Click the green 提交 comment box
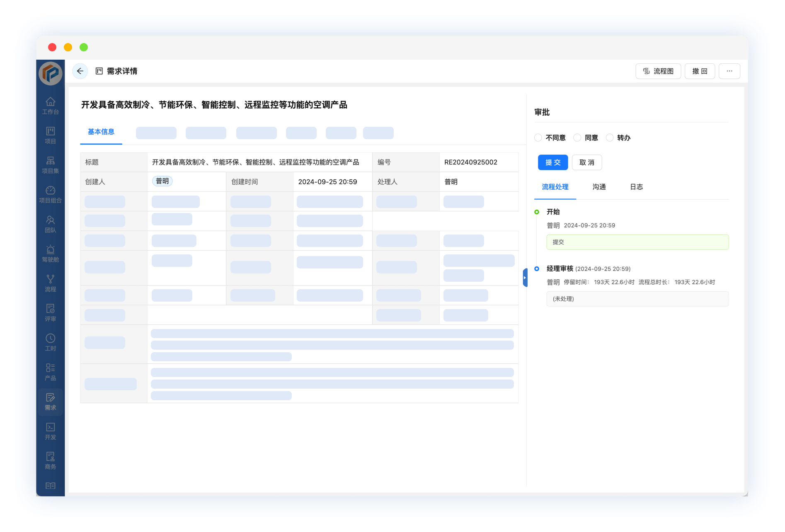This screenshot has width=785, height=532. (x=637, y=242)
